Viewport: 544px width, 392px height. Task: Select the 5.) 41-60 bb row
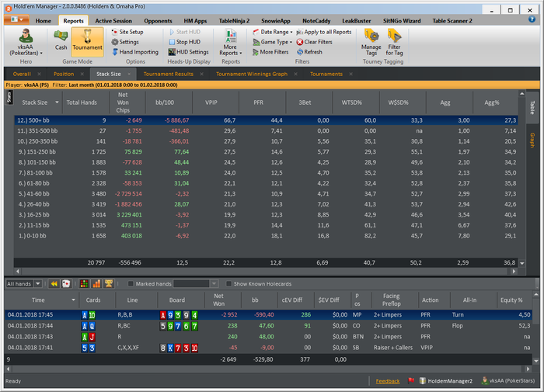tap(266, 194)
